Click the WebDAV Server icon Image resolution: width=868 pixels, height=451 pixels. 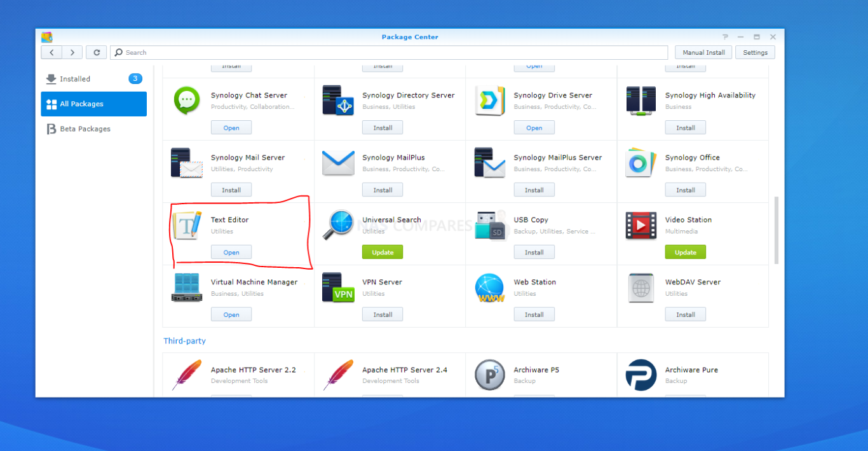click(641, 288)
